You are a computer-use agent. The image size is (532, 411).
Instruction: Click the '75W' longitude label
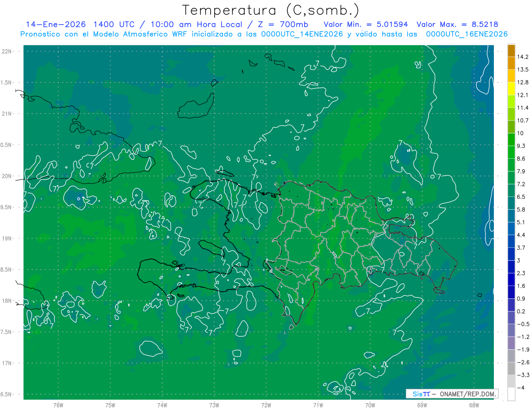click(x=110, y=406)
